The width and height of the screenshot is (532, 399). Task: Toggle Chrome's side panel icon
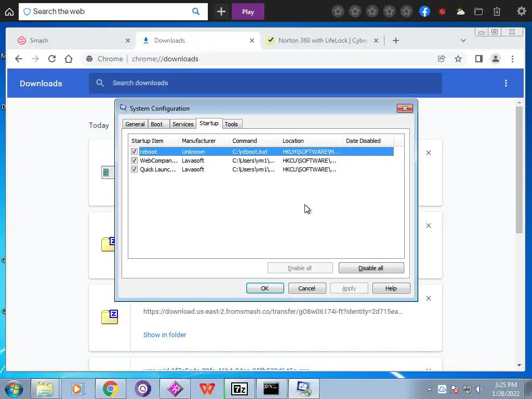tap(478, 59)
